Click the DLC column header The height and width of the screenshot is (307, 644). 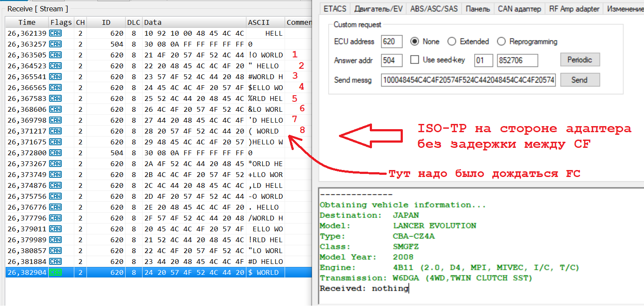pyautogui.click(x=134, y=22)
